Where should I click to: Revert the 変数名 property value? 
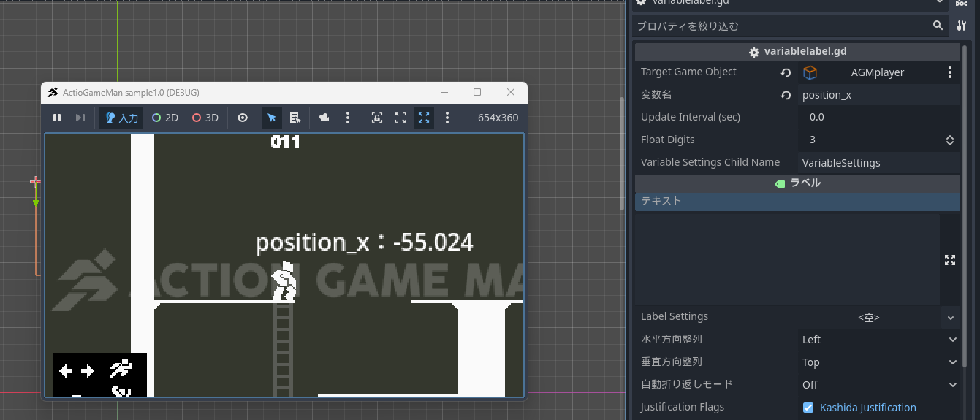point(786,95)
